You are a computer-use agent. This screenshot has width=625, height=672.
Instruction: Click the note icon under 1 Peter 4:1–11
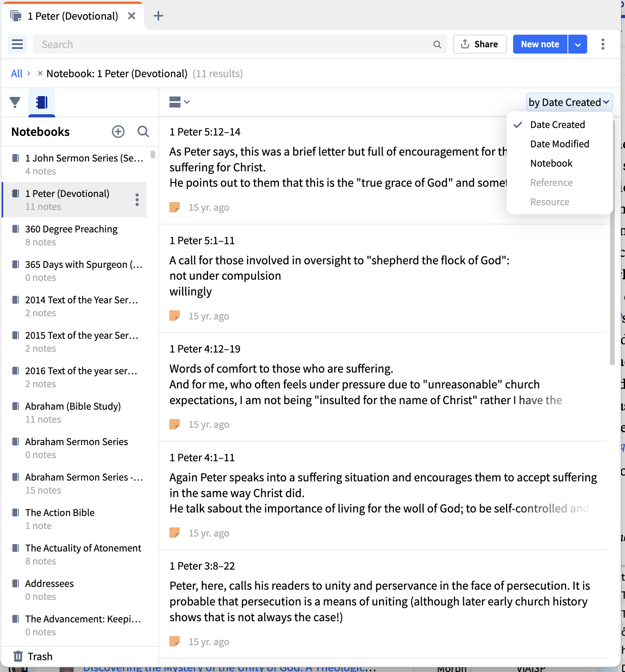click(x=175, y=533)
